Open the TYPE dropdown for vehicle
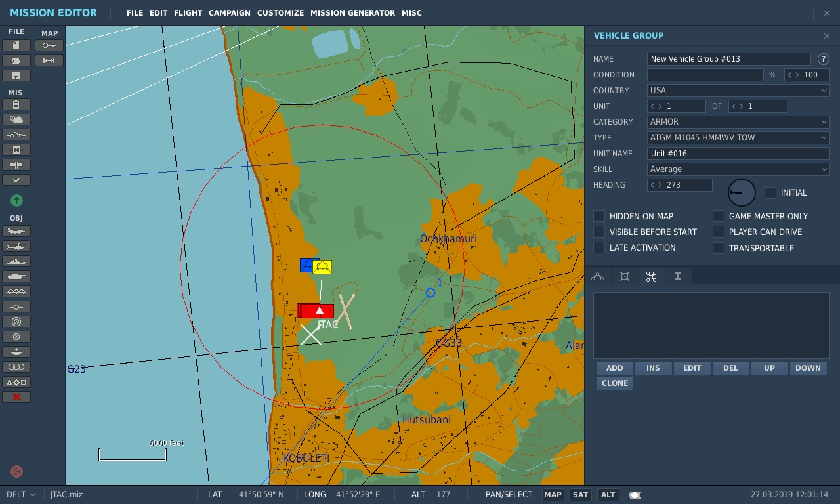Screen dimensions: 840x504 pos(738,138)
